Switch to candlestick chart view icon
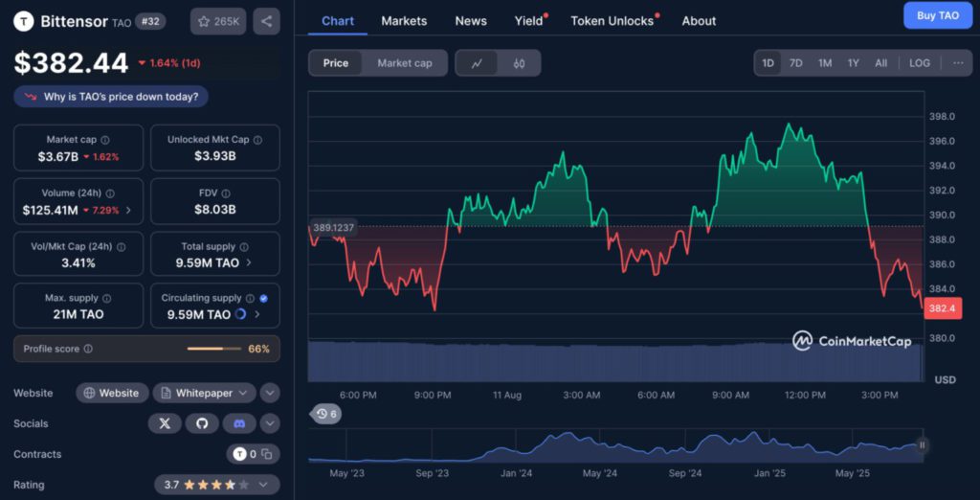 519,63
